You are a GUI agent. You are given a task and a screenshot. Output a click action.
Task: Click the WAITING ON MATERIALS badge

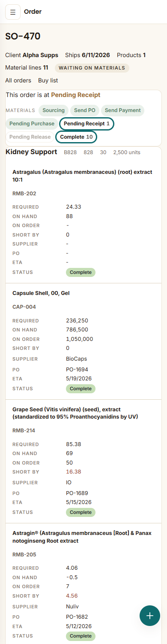point(92,68)
